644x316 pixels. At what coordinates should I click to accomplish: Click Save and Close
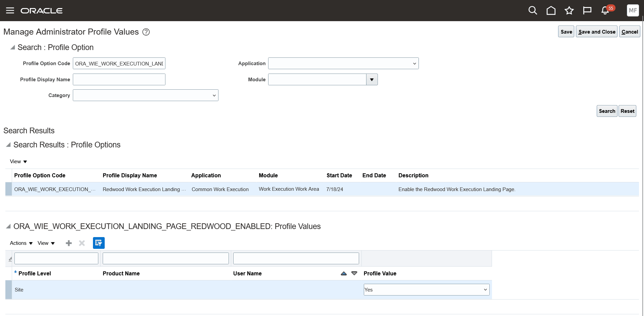tap(597, 32)
